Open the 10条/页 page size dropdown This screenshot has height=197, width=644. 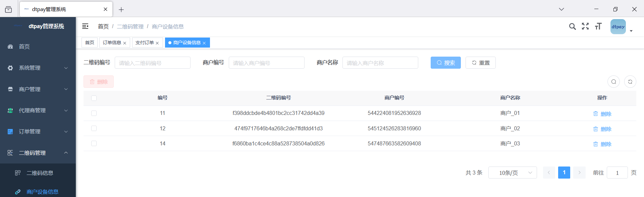[513, 173]
